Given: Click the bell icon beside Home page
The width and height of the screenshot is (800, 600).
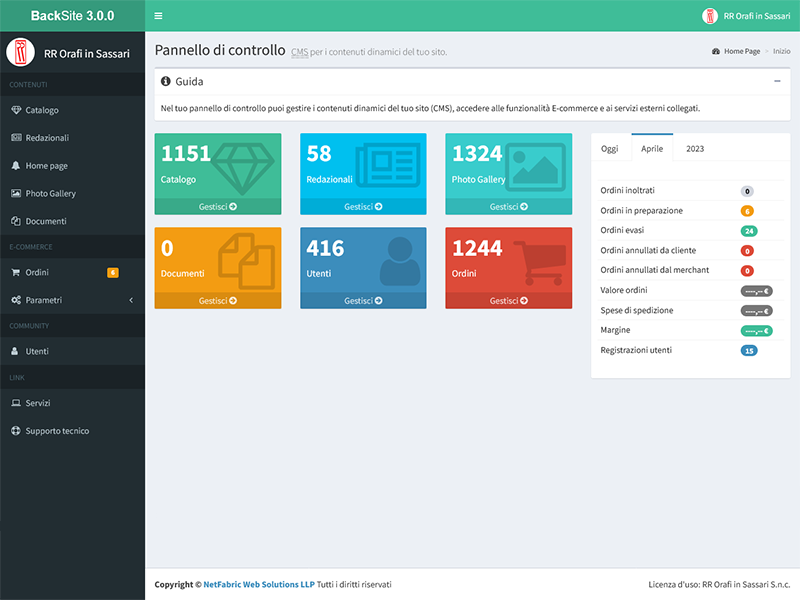Looking at the screenshot, I should click(16, 165).
